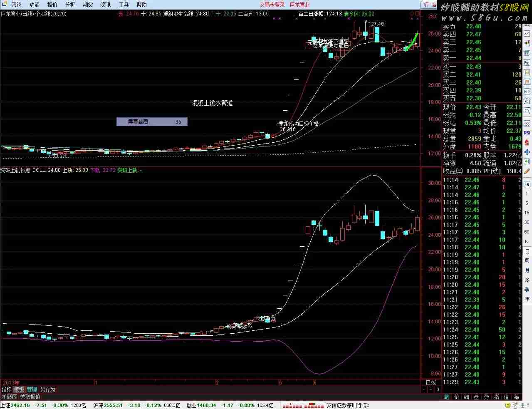The height and width of the screenshot is (409, 532).
Task: Click the f(x) formula icon
Action: [527, 101]
